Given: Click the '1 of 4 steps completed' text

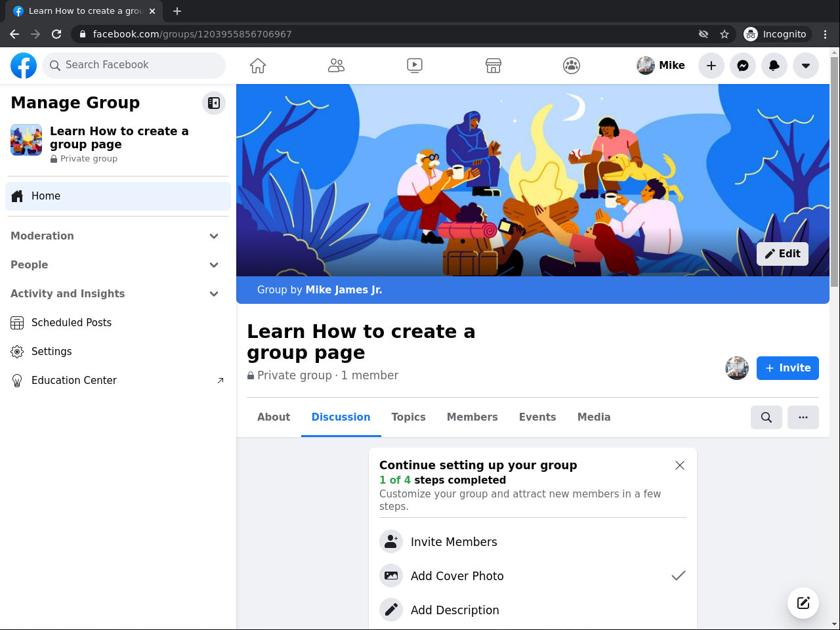Looking at the screenshot, I should pos(443,480).
